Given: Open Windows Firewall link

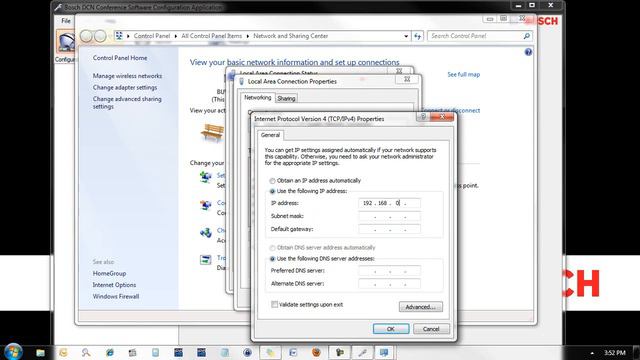Looking at the screenshot, I should coord(116,296).
